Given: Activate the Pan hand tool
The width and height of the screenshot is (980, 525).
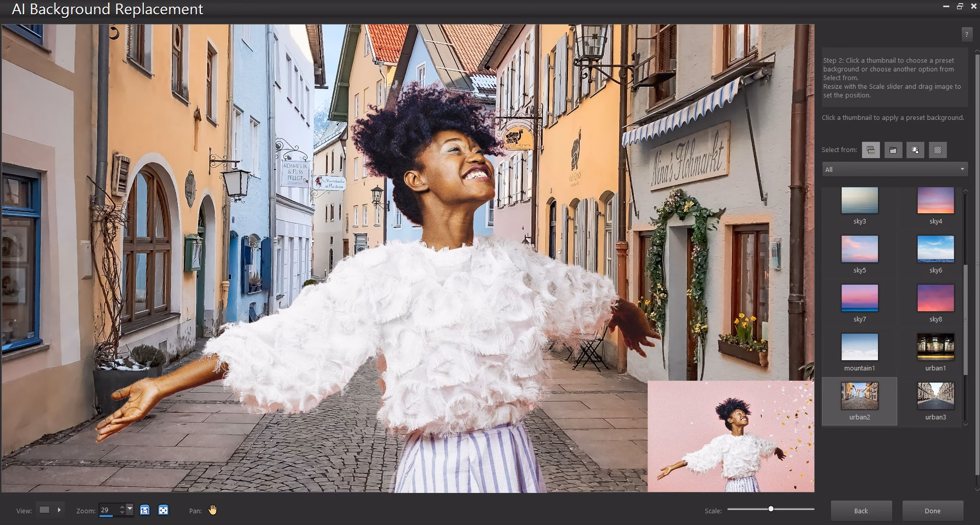Looking at the screenshot, I should (x=212, y=510).
